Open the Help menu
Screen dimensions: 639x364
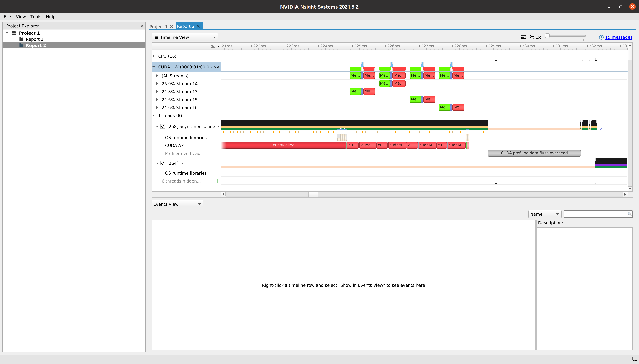coord(51,17)
